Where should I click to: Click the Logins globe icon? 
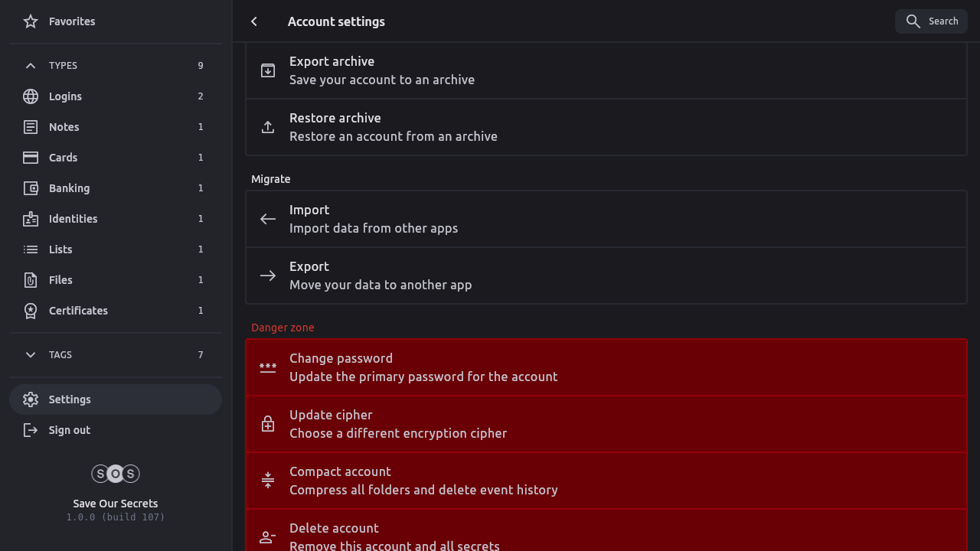31,96
